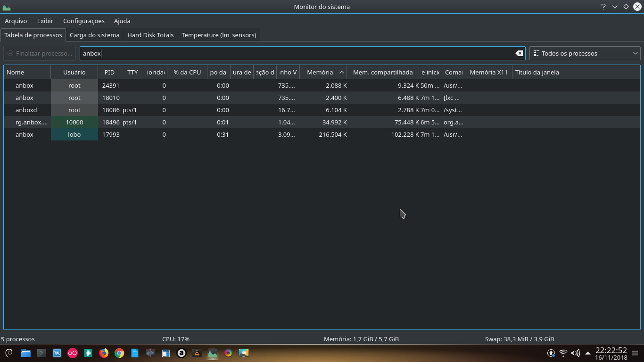Image resolution: width=644 pixels, height=362 pixels.
Task: Sort the list by the PID column header
Action: click(109, 72)
